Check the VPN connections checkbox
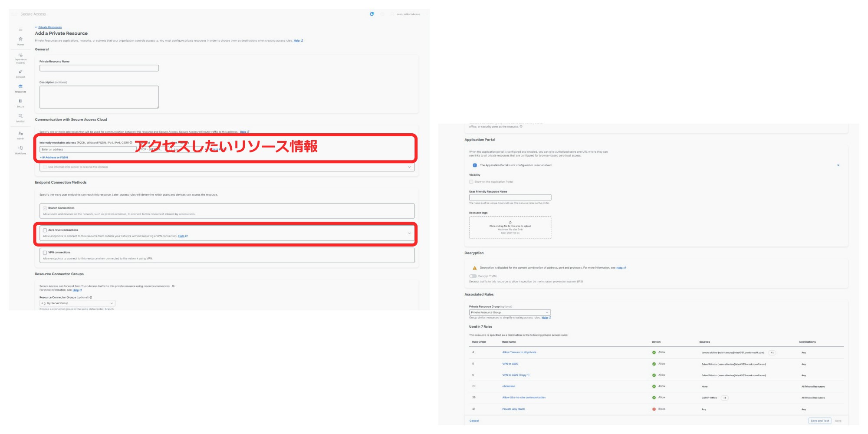The image size is (868, 434). click(x=45, y=252)
